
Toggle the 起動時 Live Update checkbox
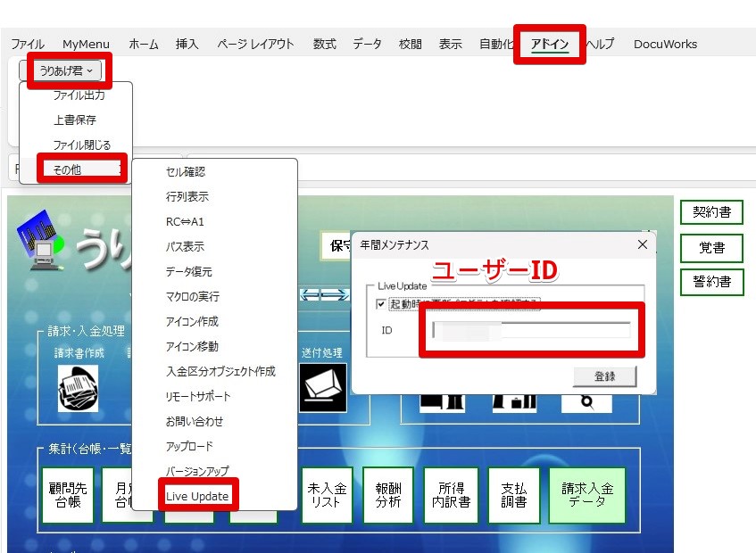coord(381,304)
